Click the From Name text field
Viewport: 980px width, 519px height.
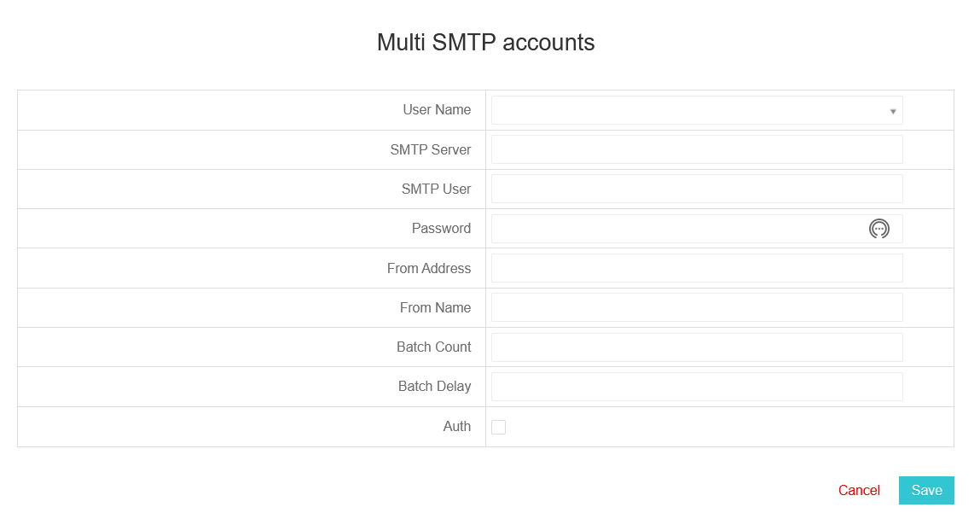click(697, 307)
